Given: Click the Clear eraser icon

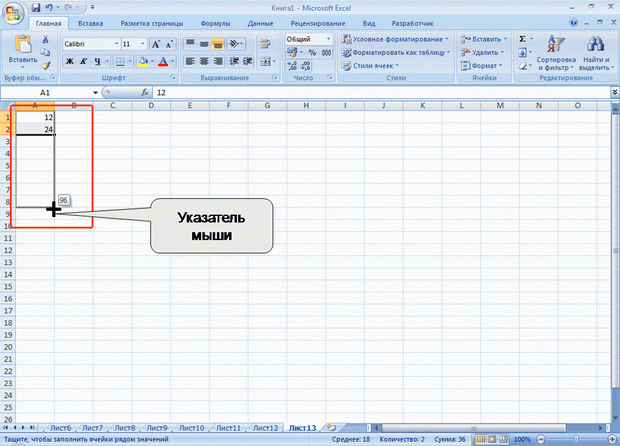Looking at the screenshot, I should pyautogui.click(x=522, y=66).
